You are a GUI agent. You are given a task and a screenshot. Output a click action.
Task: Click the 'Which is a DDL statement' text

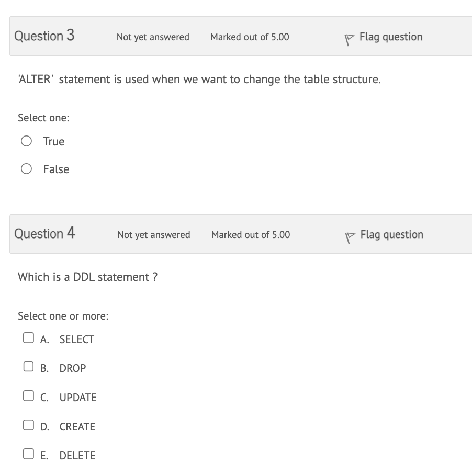click(x=88, y=277)
